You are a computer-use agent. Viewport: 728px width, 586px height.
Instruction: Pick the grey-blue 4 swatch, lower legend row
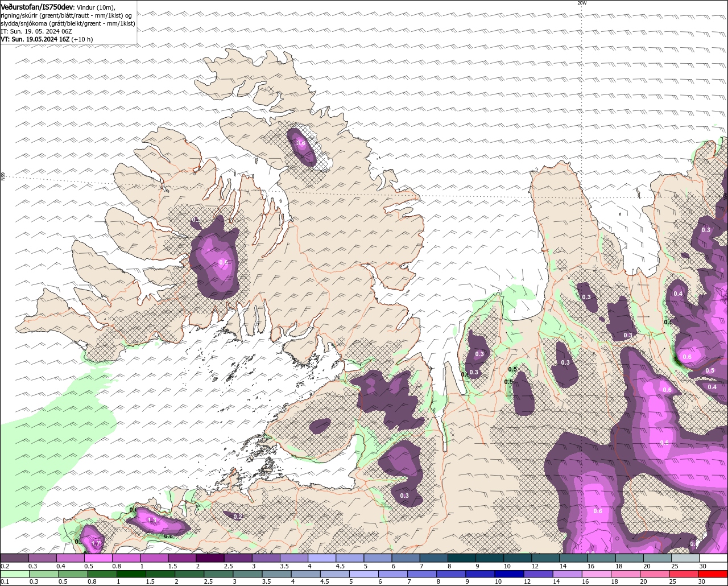(306, 573)
